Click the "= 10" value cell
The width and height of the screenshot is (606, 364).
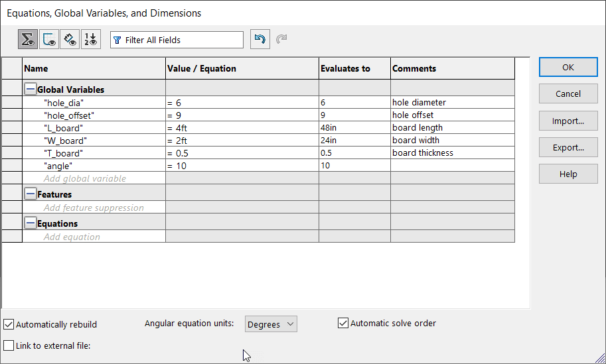coord(242,166)
